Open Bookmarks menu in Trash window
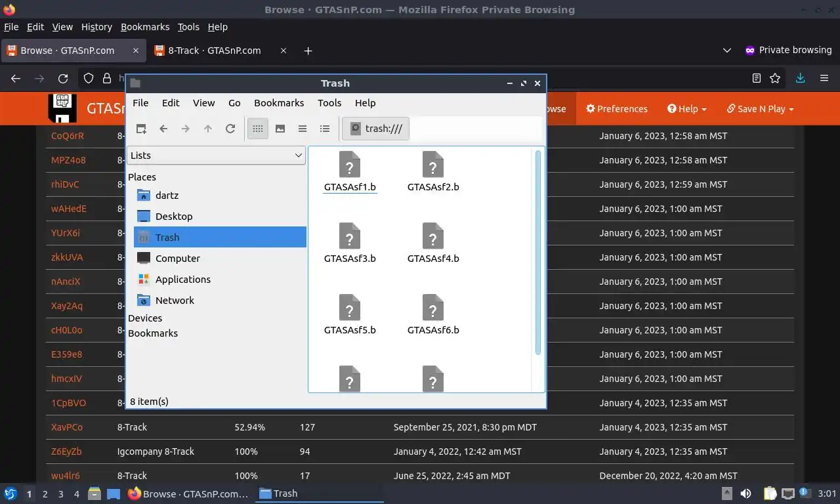 tap(279, 103)
